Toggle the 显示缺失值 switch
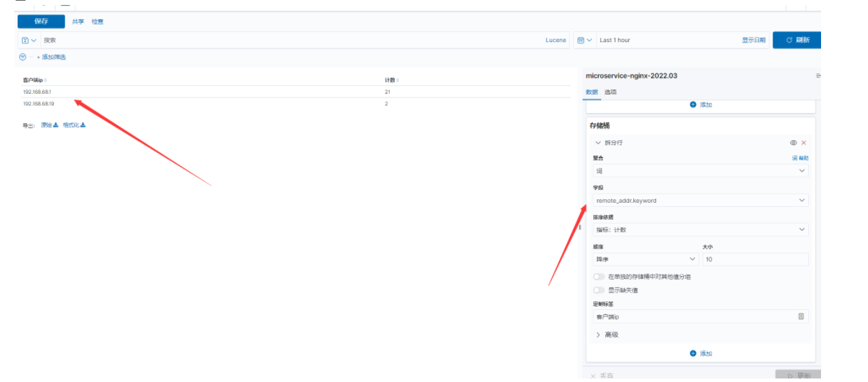The image size is (868, 382). pyautogui.click(x=599, y=290)
